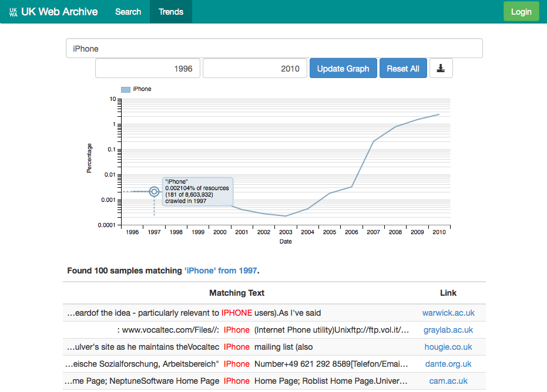Follow the hougie.co.uk link
547x392 pixels.
pyautogui.click(x=448, y=347)
